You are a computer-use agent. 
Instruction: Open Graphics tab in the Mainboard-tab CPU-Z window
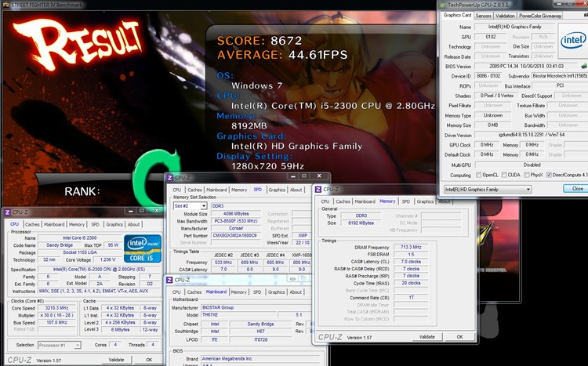point(277,292)
